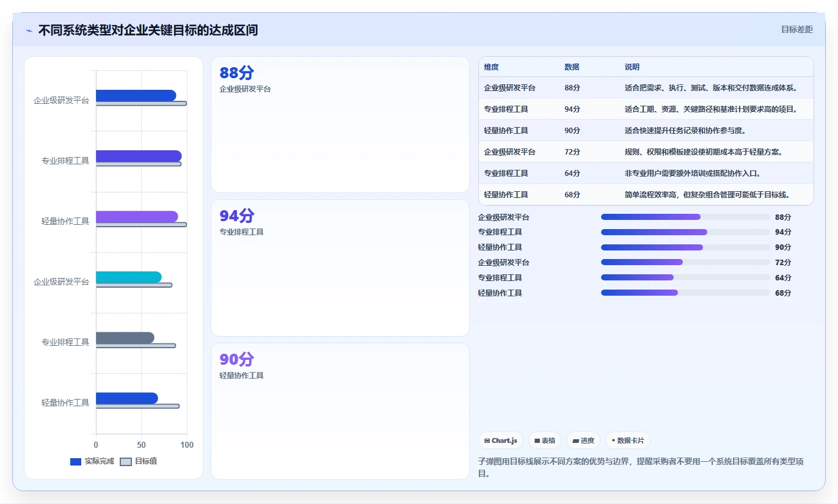Click the lightning icon beside the dashboard title

[29, 31]
